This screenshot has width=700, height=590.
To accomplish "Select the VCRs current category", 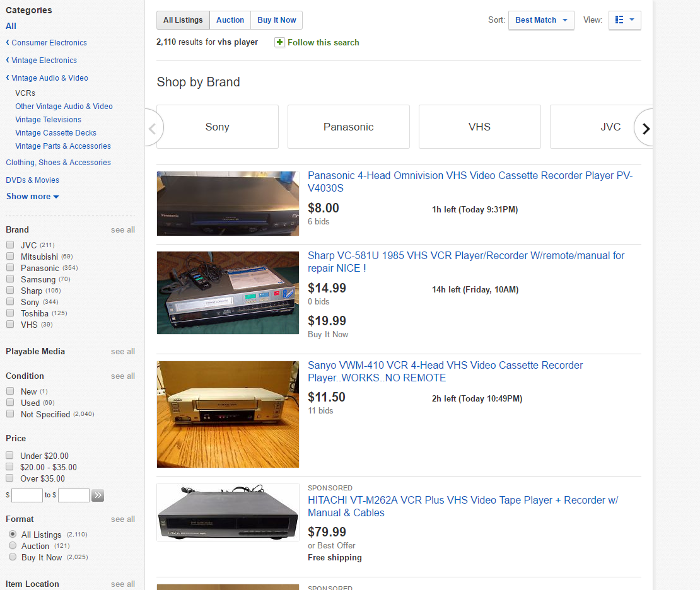I will tap(25, 93).
